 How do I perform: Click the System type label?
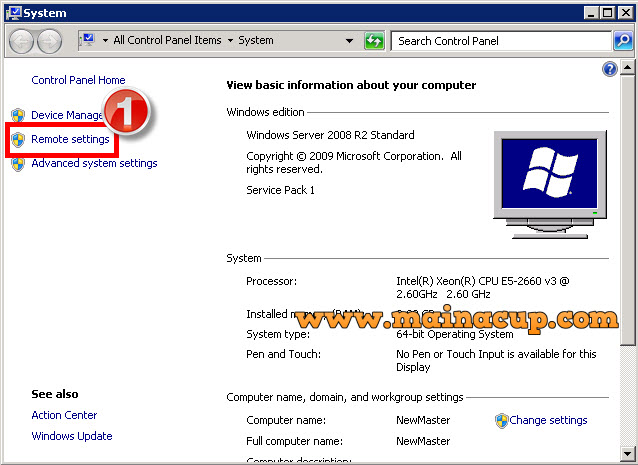point(278,334)
